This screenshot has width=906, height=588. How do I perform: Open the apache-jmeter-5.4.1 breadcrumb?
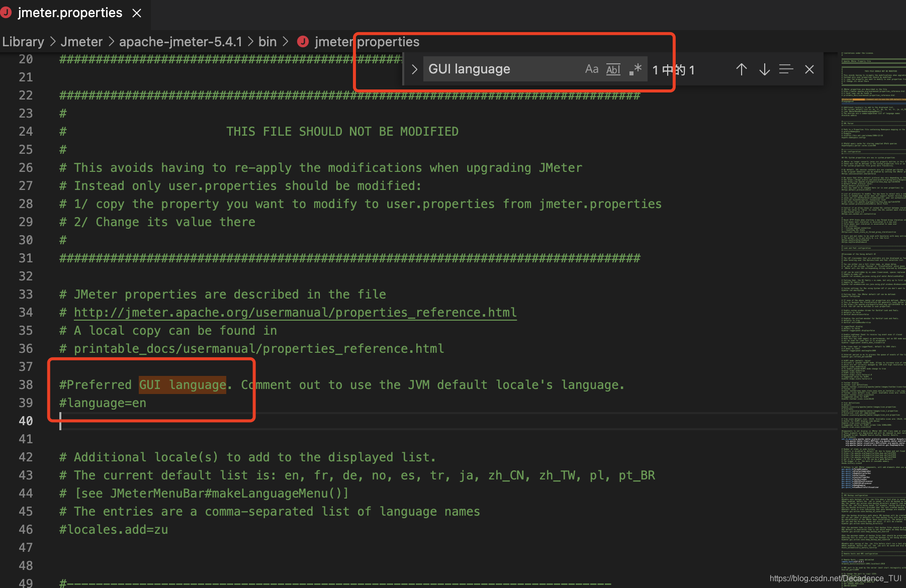click(180, 42)
